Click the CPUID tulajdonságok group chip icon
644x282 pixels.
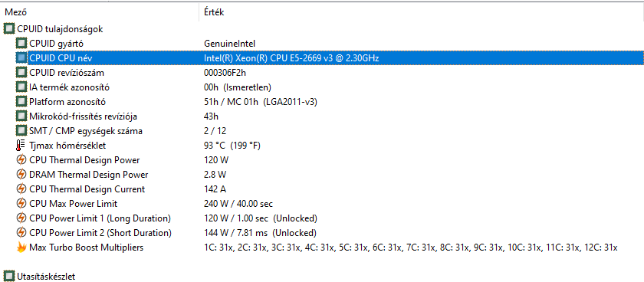pos(9,29)
